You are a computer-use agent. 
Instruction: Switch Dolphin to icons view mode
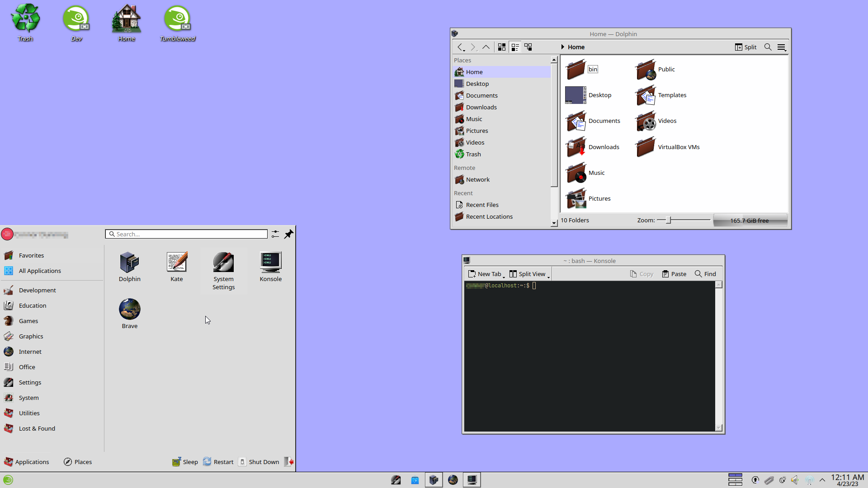501,47
